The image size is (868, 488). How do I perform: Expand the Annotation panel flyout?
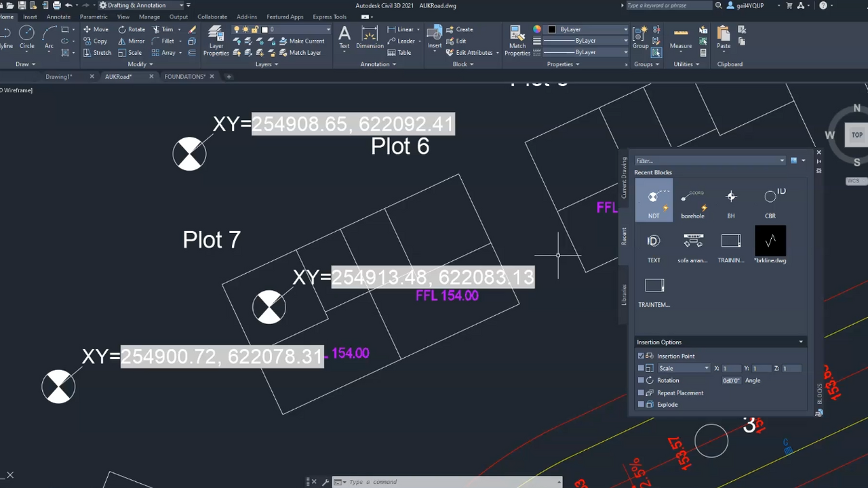point(378,64)
